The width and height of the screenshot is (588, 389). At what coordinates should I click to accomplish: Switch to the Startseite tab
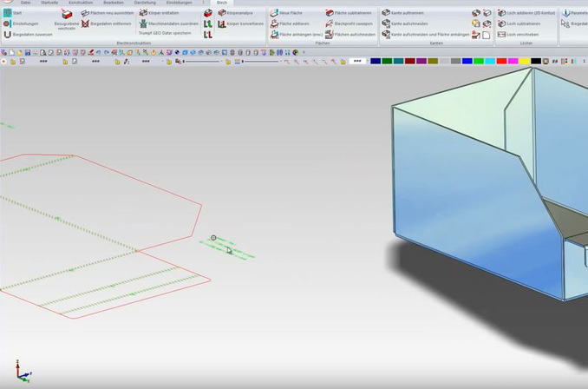point(49,3)
